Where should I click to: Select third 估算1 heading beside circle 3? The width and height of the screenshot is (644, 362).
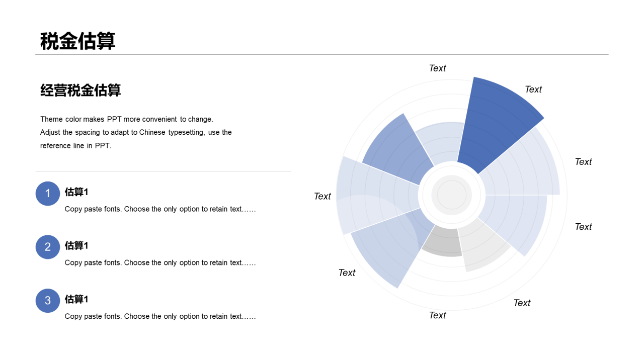pos(76,299)
